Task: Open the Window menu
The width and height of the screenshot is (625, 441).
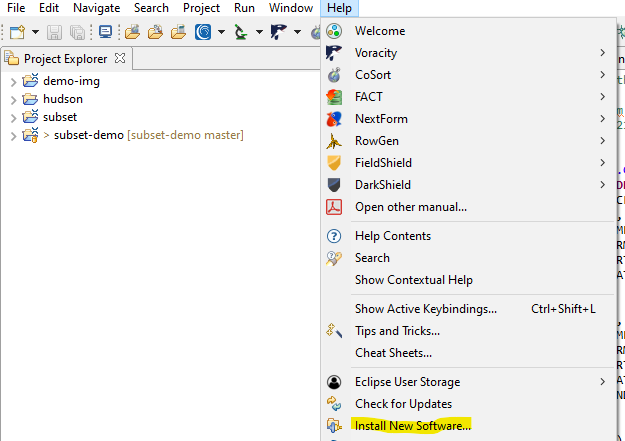Action: (291, 8)
